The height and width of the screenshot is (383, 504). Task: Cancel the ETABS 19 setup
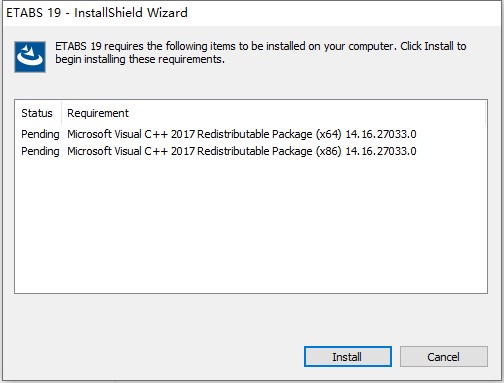click(x=444, y=357)
